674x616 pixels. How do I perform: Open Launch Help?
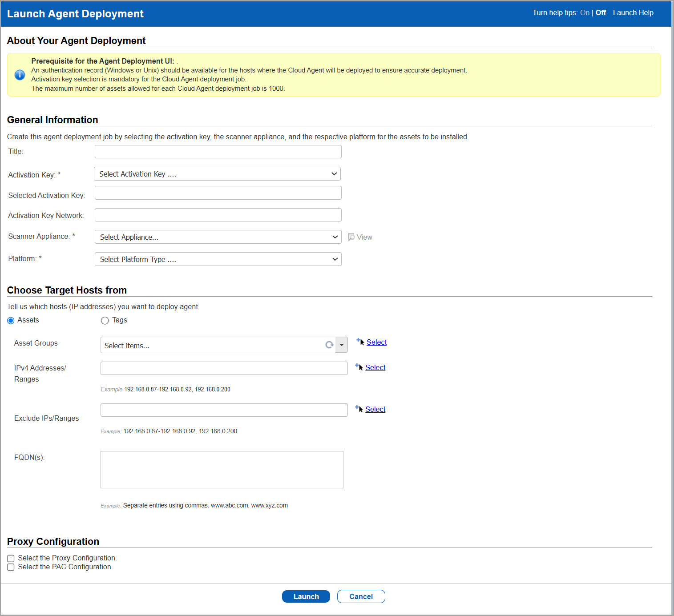633,12
